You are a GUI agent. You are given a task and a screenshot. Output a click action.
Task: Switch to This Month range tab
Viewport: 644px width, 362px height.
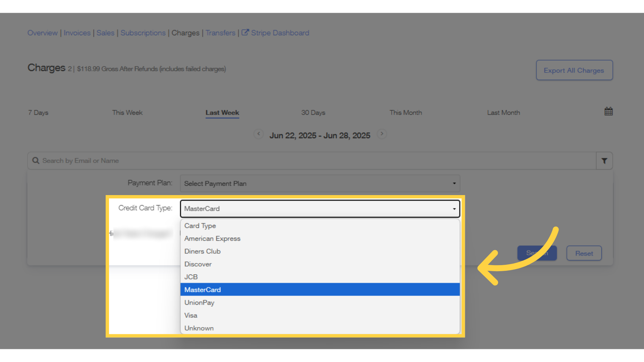[406, 113]
